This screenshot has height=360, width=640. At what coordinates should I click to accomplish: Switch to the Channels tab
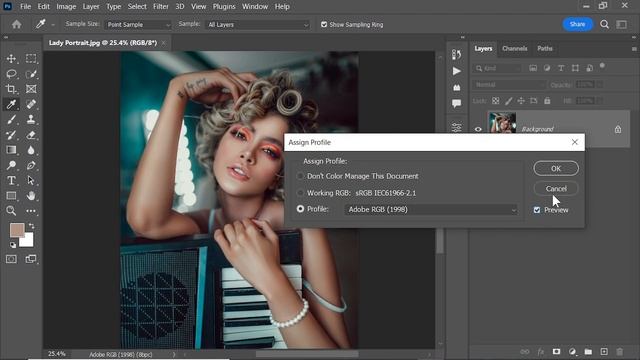515,49
